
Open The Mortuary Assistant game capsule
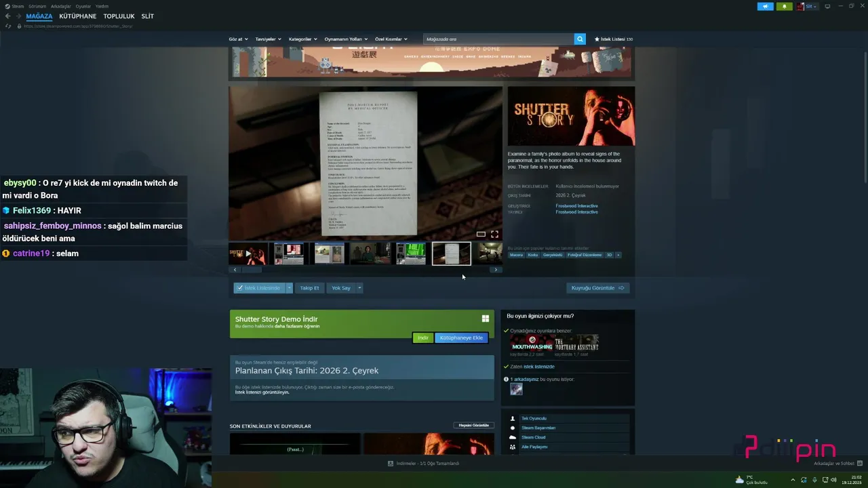(576, 342)
